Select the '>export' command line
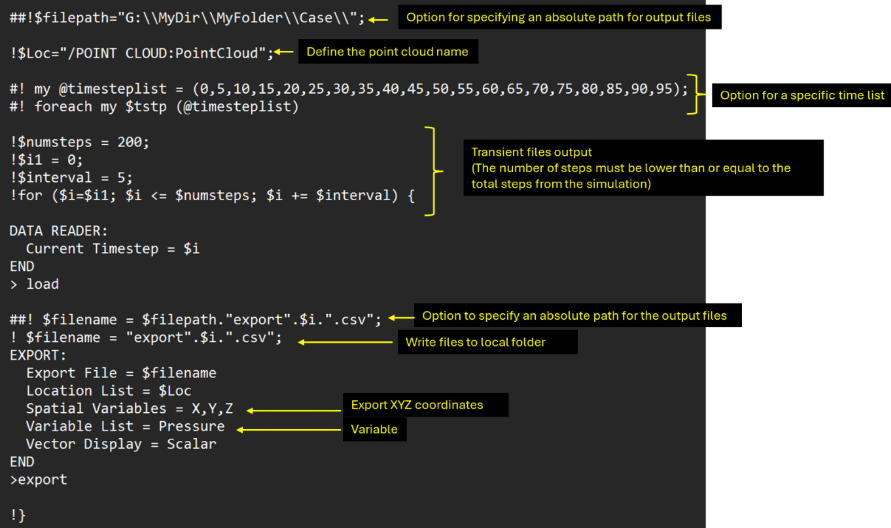Viewport: 891px width, 528px height. 39,479
